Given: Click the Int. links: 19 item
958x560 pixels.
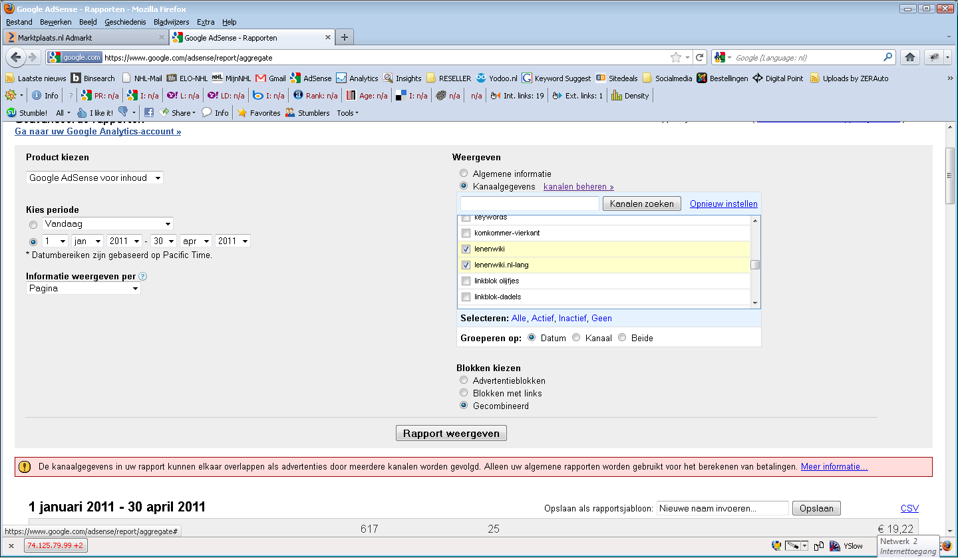Looking at the screenshot, I should coord(517,95).
